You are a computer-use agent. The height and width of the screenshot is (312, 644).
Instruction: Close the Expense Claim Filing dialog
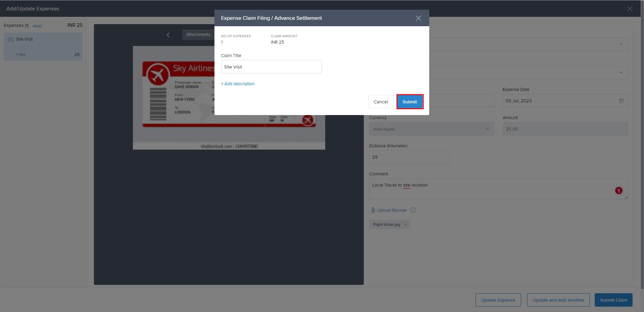(x=418, y=18)
